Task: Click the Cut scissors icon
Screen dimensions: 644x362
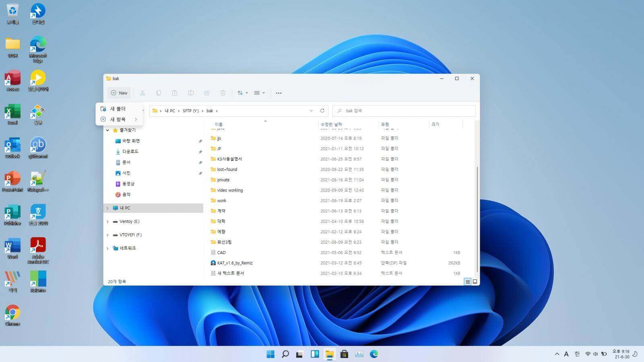Action: click(x=142, y=93)
